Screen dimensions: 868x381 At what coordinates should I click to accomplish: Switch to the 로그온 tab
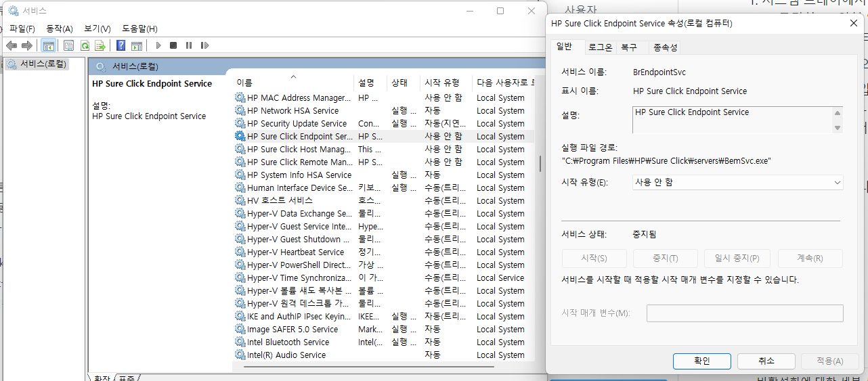tap(600, 47)
